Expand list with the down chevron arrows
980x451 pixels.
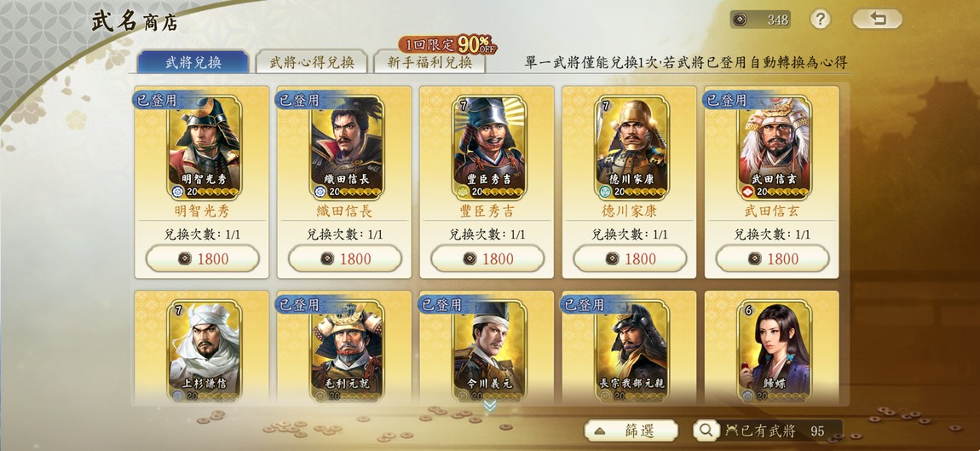click(x=490, y=405)
